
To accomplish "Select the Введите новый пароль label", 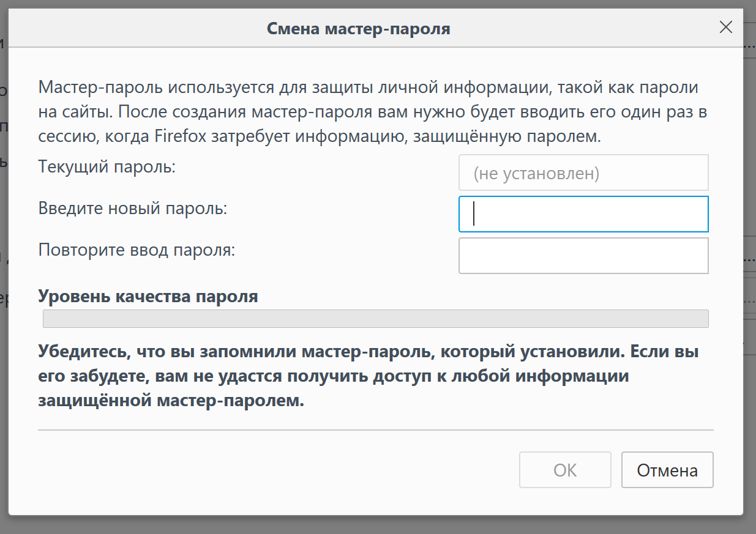I will [x=132, y=209].
